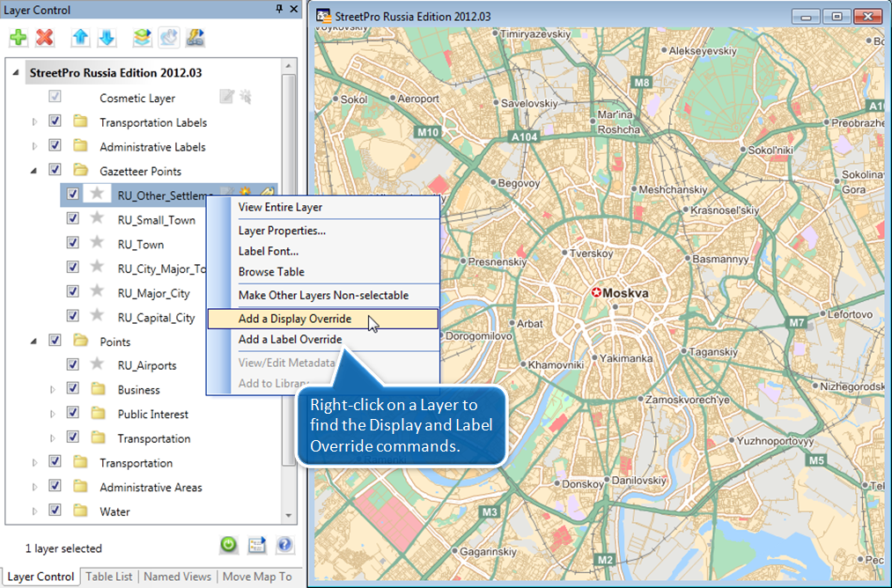Expand the Business subgroup

click(52, 390)
